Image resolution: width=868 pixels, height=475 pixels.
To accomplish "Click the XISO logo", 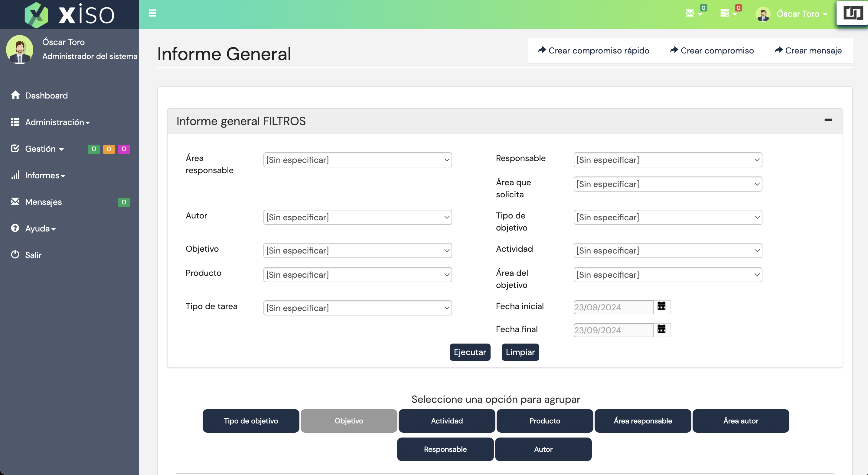I will [70, 15].
